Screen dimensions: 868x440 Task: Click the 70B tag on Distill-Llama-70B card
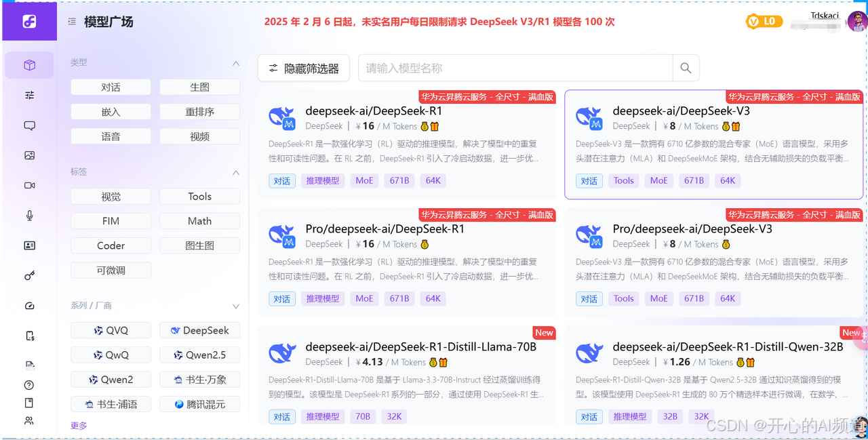(363, 416)
